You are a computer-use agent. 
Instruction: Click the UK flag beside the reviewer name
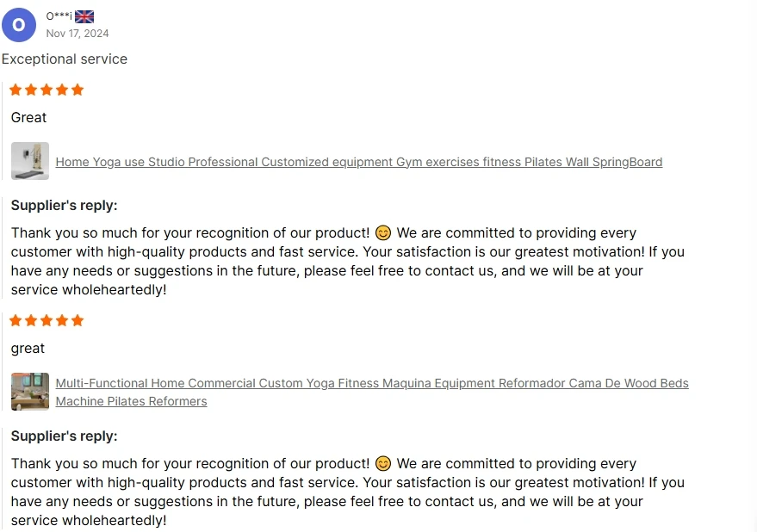(84, 16)
